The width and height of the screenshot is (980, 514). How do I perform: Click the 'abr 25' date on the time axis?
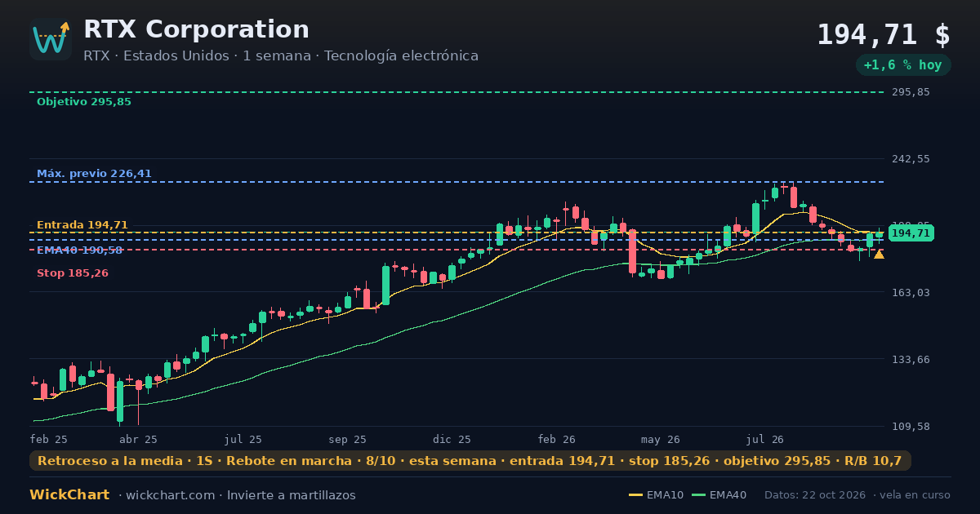(139, 439)
